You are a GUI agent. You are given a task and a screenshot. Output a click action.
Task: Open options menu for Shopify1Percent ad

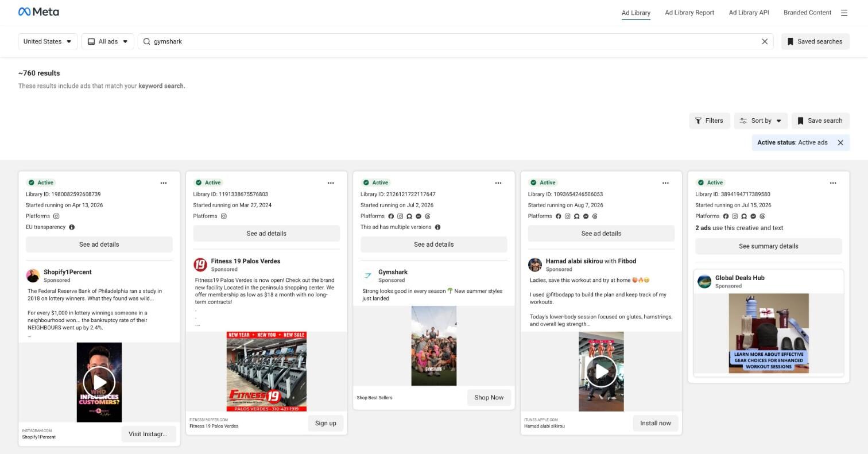pos(164,183)
